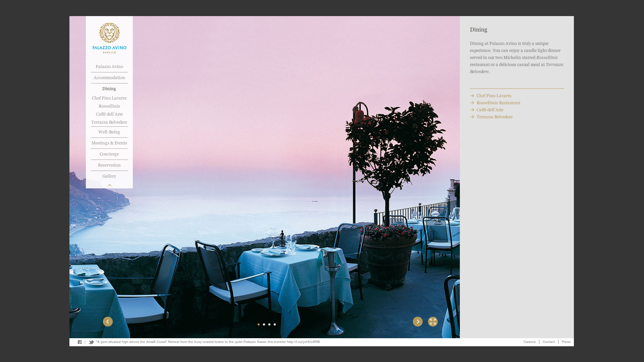The image size is (644, 362).
Task: Open the Careers footer link
Action: 529,342
